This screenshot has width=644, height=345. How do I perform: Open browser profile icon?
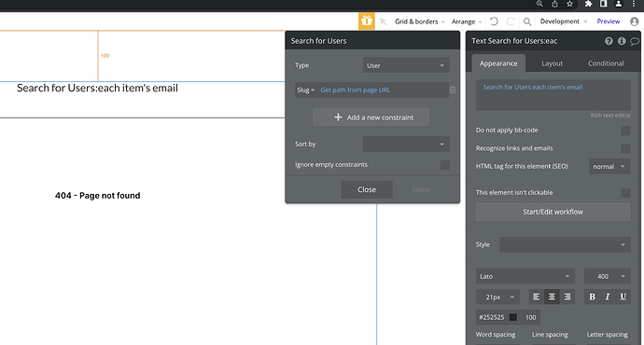(618, 4)
